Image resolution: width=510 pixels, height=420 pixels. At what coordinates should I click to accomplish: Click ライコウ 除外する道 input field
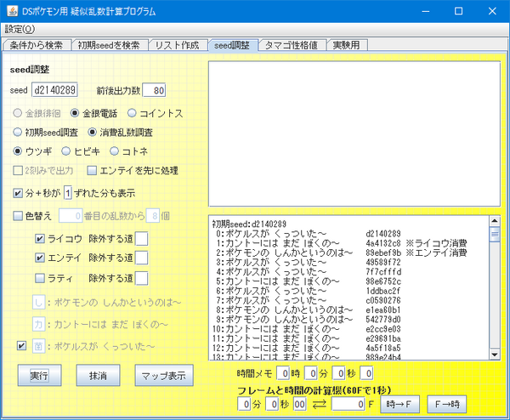tap(141, 239)
